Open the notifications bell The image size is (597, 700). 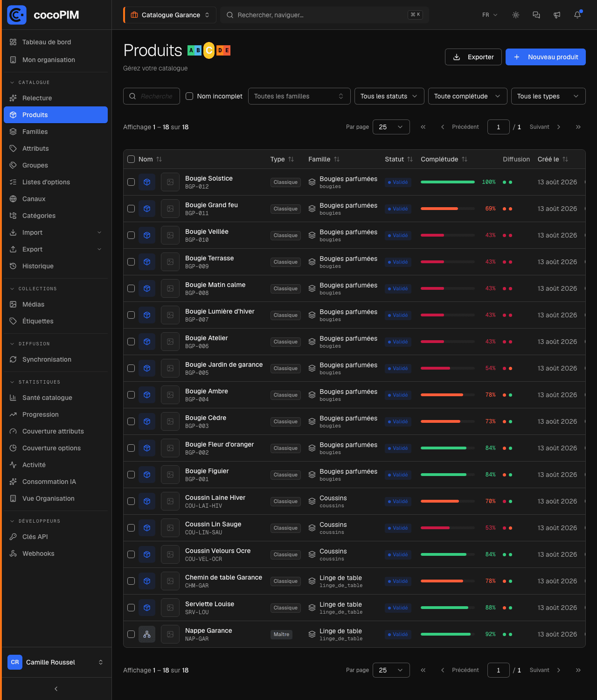point(577,15)
